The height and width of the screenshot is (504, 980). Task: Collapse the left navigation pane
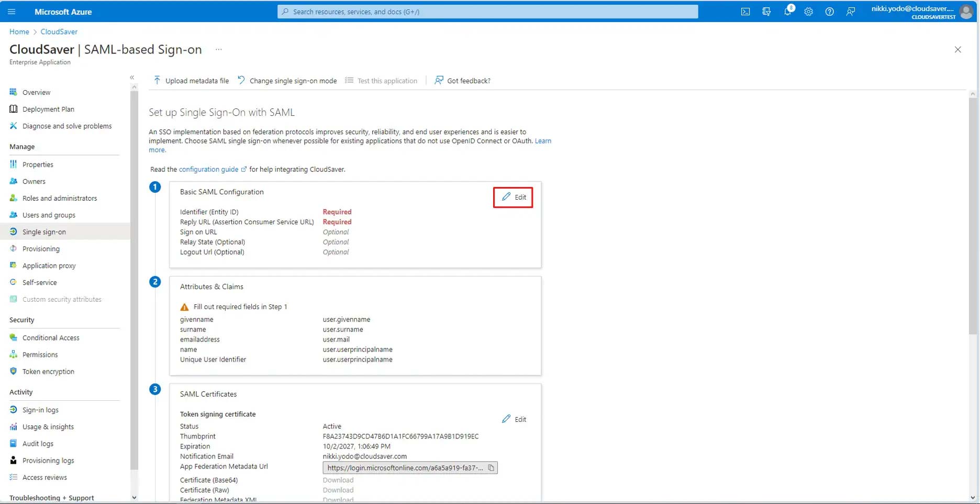132,78
